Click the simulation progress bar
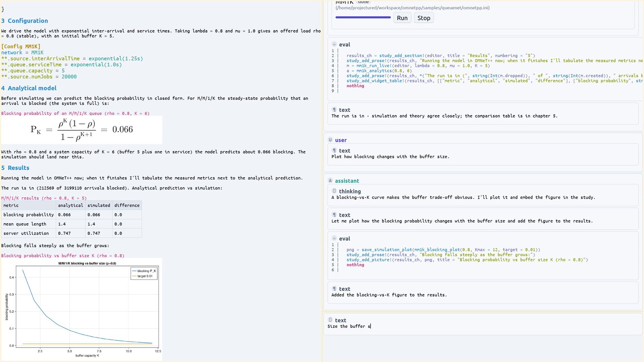This screenshot has height=362, width=644. 363,17
